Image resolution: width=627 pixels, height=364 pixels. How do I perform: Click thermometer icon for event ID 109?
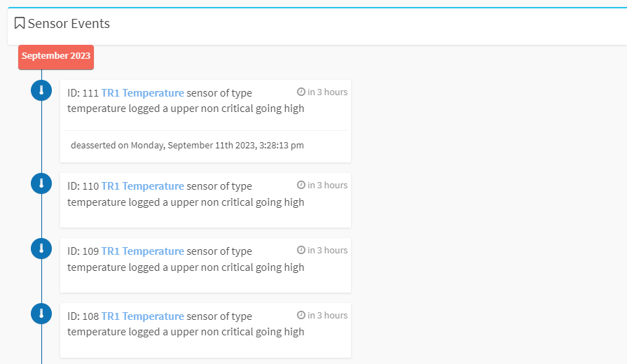coord(41,248)
